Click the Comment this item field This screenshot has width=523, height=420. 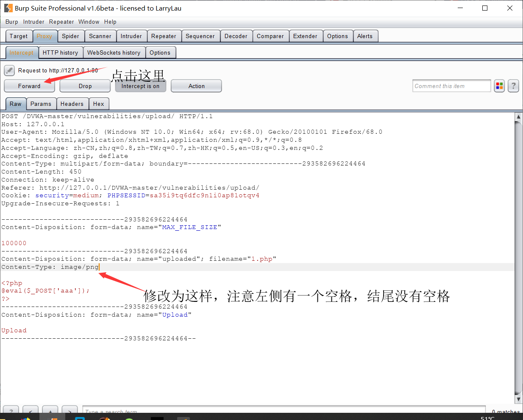pos(451,86)
